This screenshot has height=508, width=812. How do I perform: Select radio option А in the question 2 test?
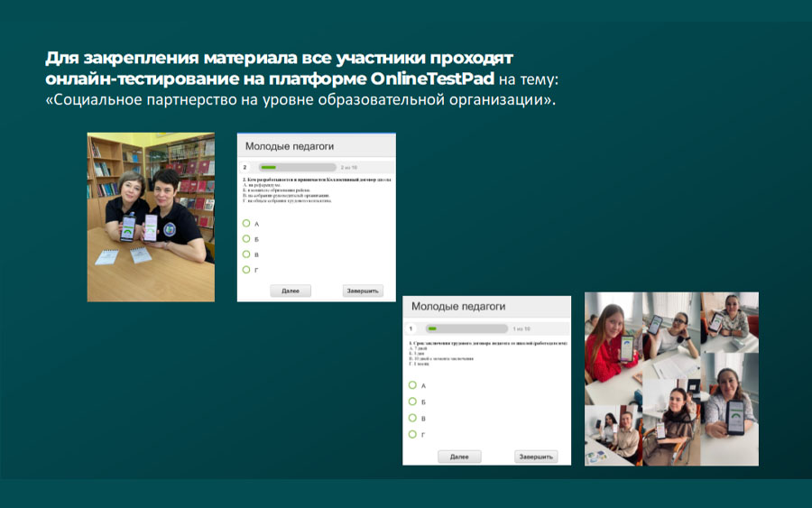[246, 223]
